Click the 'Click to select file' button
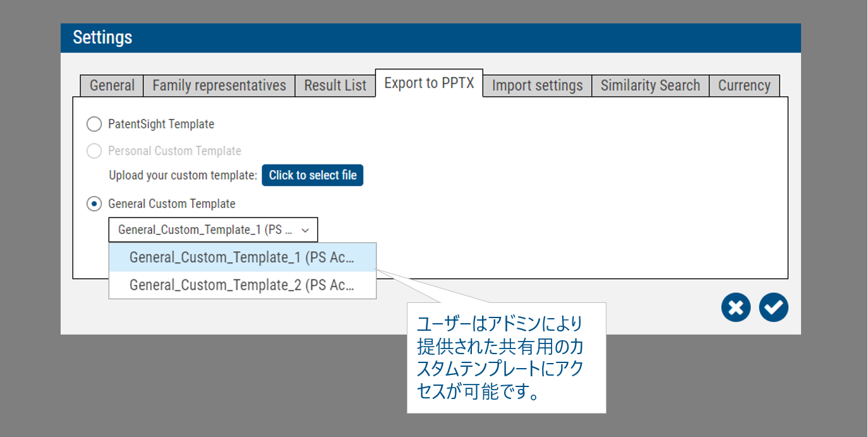868x437 pixels. coord(313,175)
